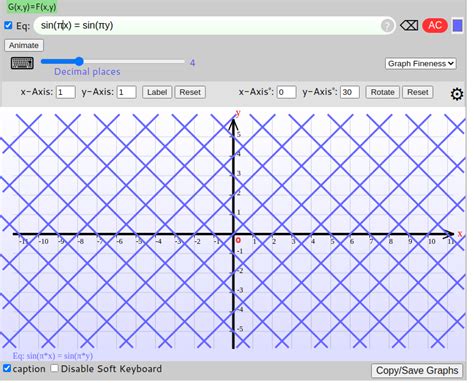The height and width of the screenshot is (383, 474).
Task: Click the red origin 0 label
Action: [238, 240]
